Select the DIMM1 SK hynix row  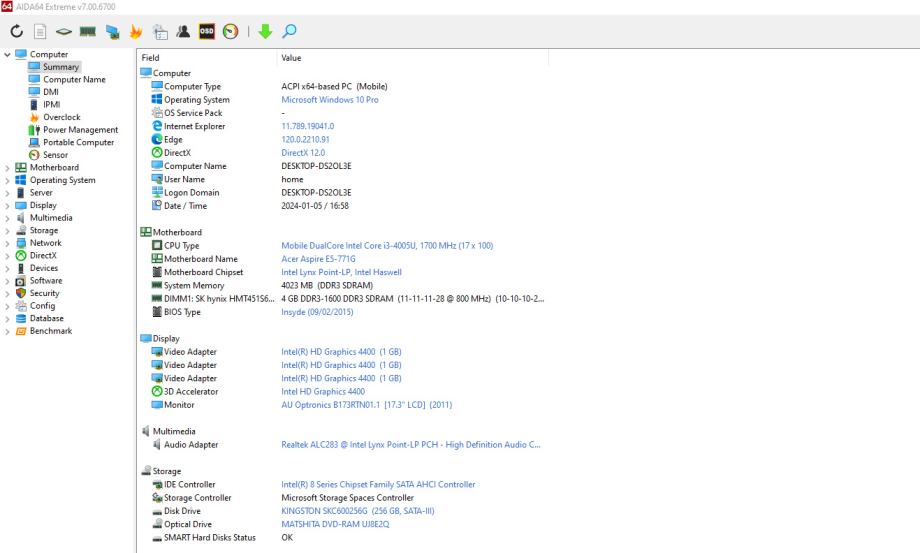(x=343, y=298)
